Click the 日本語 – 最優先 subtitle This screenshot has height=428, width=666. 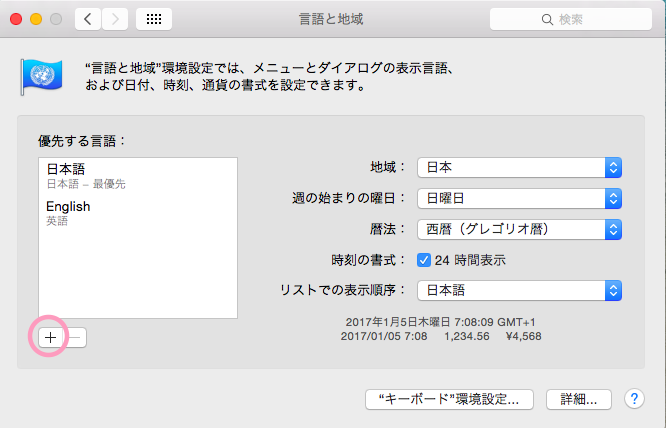86,184
